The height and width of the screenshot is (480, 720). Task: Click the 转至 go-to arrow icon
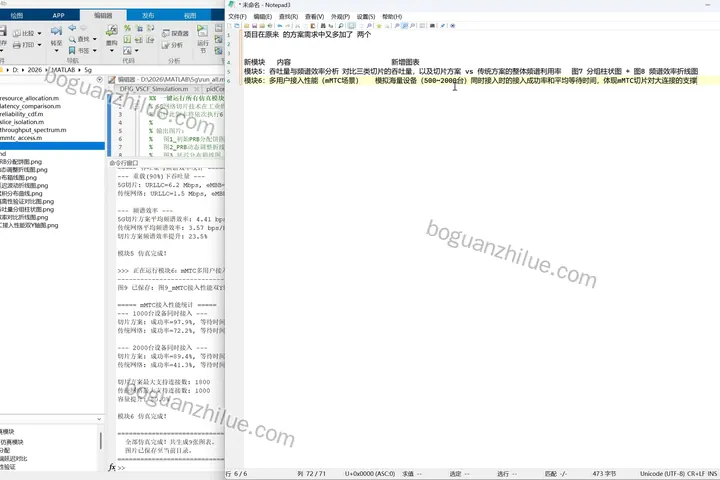click(56, 31)
